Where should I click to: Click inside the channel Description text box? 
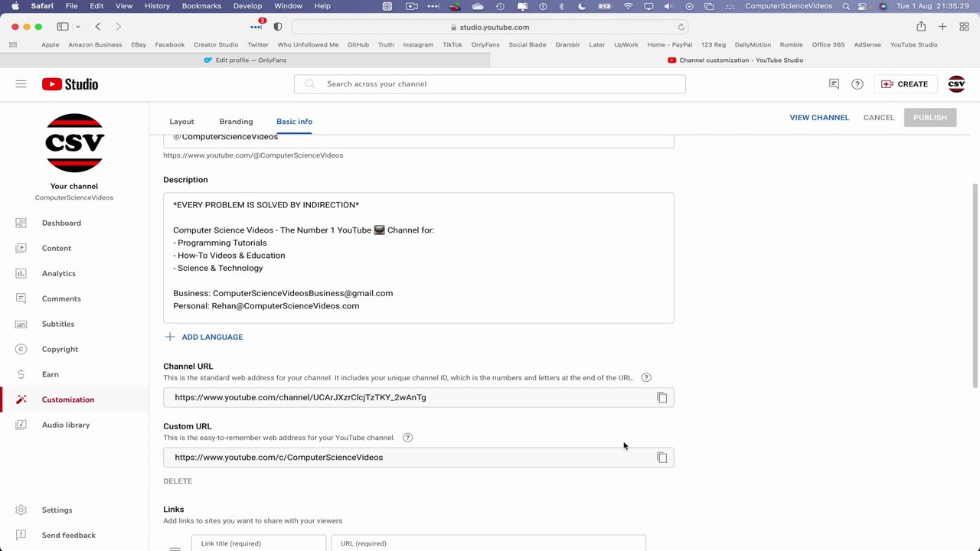419,258
